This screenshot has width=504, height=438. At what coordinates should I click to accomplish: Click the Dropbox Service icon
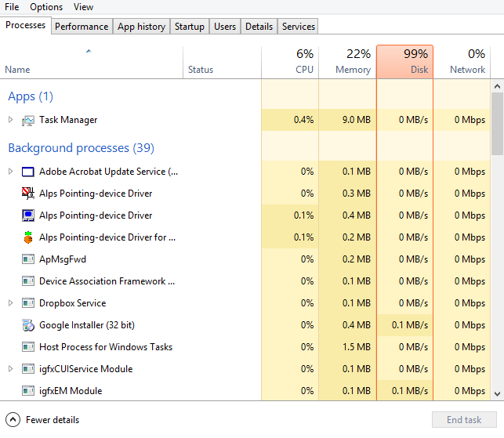pyautogui.click(x=28, y=303)
